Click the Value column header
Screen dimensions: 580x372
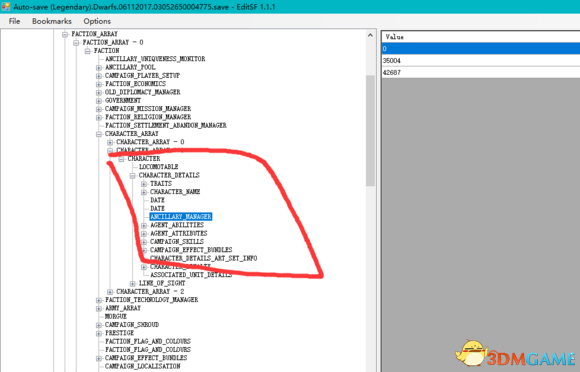click(480, 37)
